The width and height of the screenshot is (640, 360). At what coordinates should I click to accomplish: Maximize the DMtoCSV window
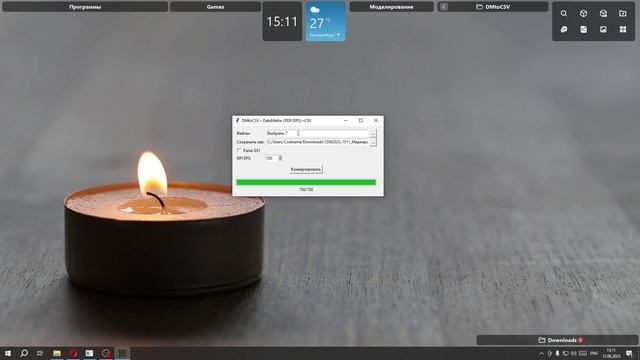tap(360, 120)
